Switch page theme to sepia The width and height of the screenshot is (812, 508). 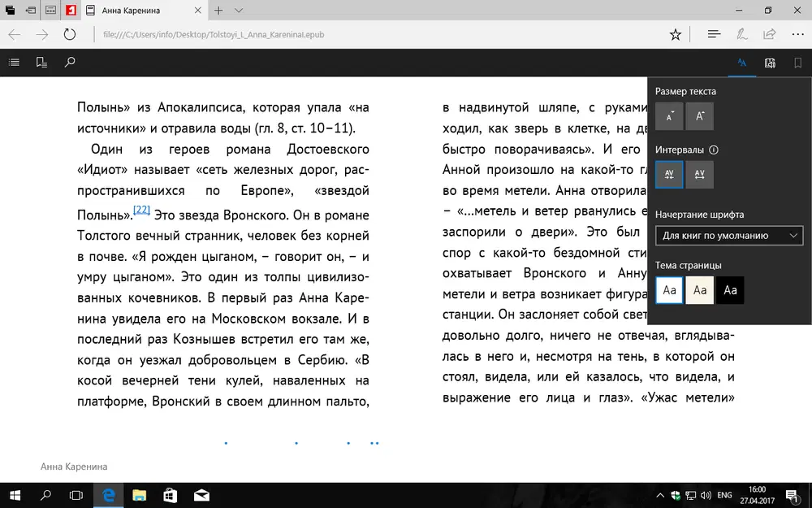[698, 289]
